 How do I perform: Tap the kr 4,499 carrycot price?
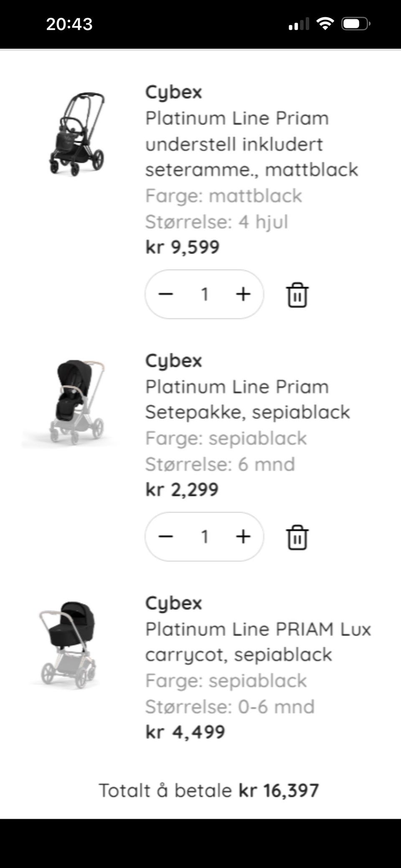pyautogui.click(x=185, y=732)
